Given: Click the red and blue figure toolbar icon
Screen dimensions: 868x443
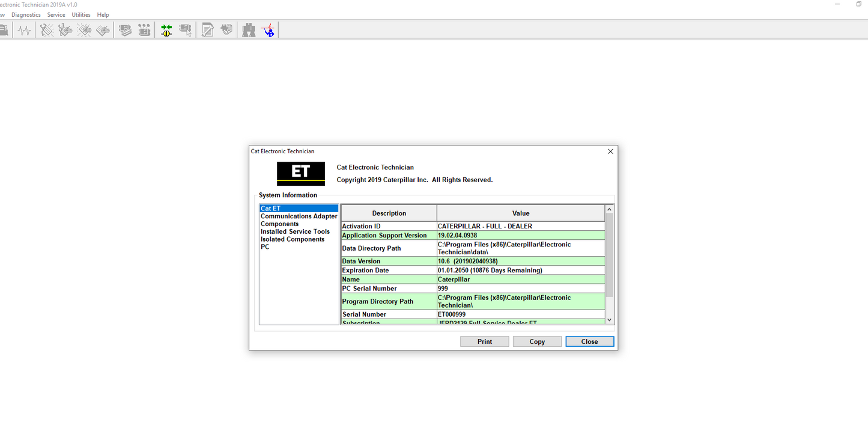Looking at the screenshot, I should (x=268, y=30).
